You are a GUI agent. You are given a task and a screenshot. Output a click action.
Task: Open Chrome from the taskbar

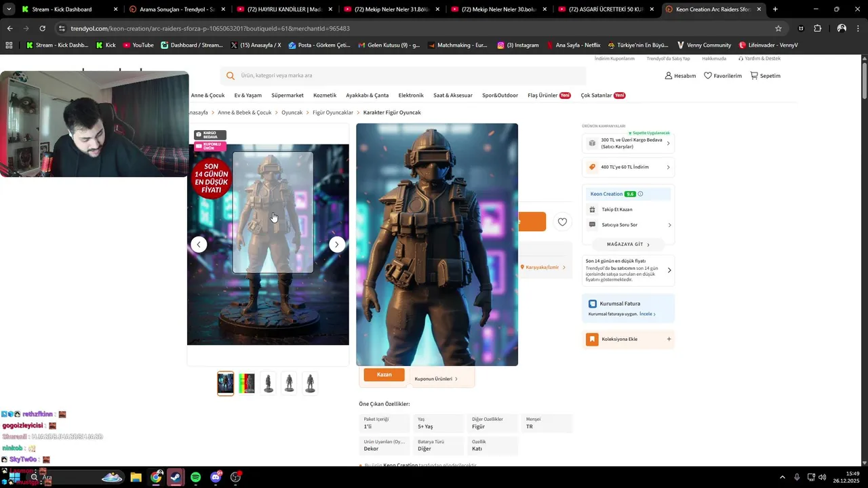(156, 477)
